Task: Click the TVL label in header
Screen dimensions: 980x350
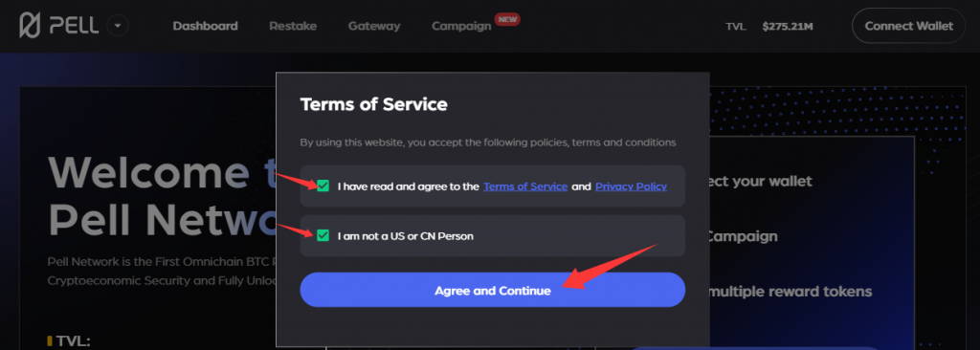Action: [x=736, y=26]
